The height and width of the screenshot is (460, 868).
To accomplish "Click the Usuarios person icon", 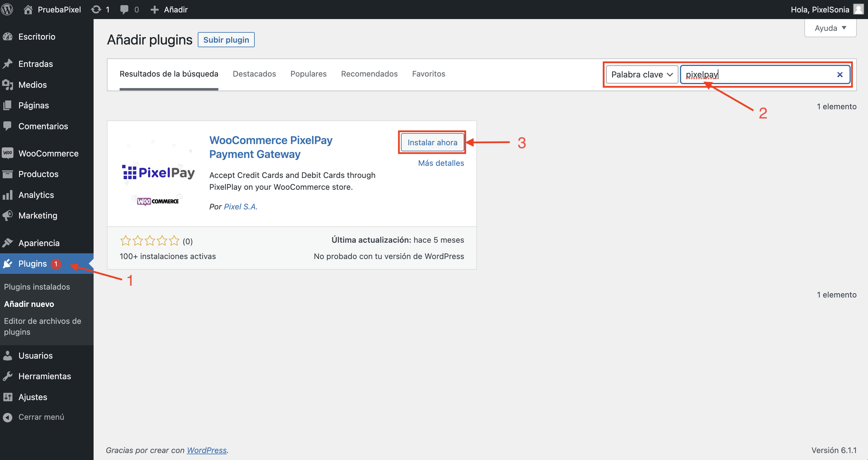I will tap(7, 356).
